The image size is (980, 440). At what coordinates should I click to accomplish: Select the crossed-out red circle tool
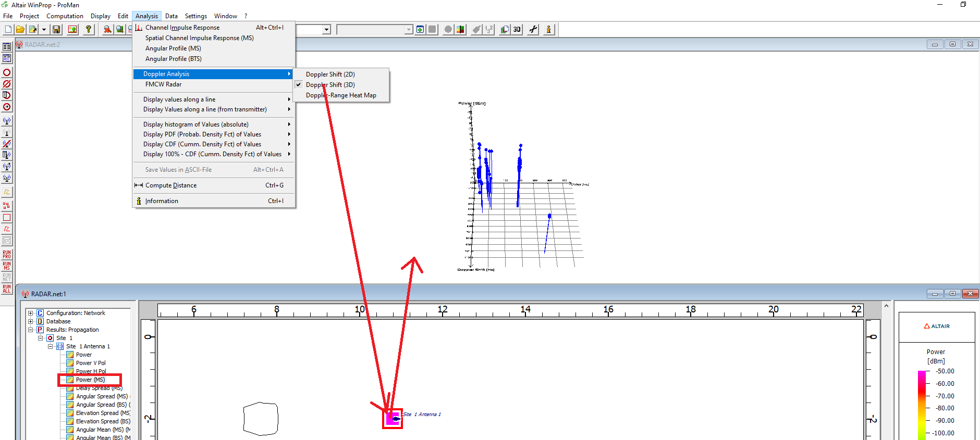[x=7, y=84]
